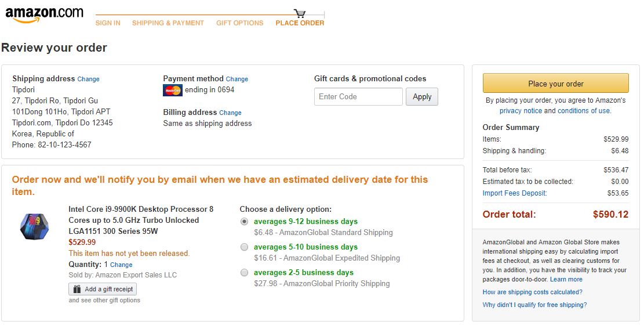The width and height of the screenshot is (644, 325).
Task: Open the Intel Core i9 product thumbnail
Action: point(34,226)
